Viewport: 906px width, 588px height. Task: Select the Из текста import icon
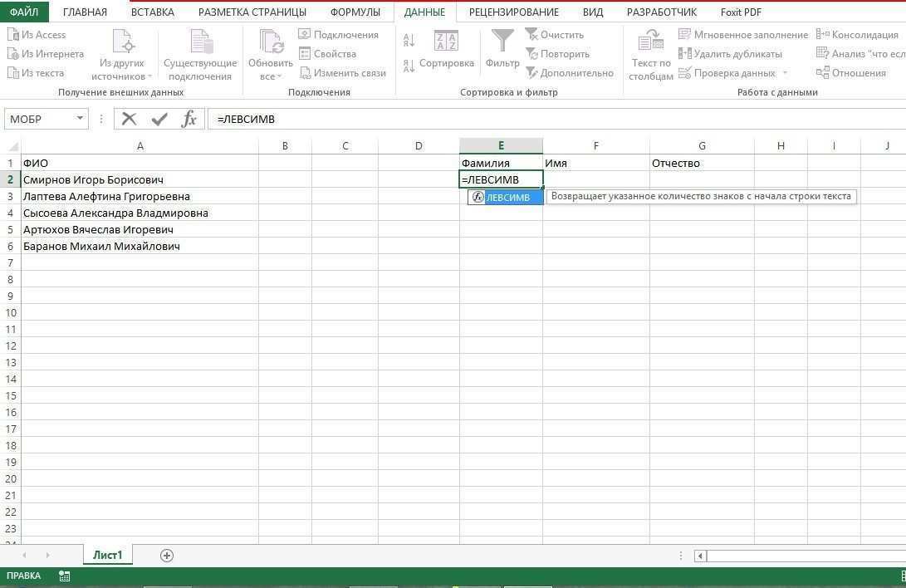click(x=12, y=72)
